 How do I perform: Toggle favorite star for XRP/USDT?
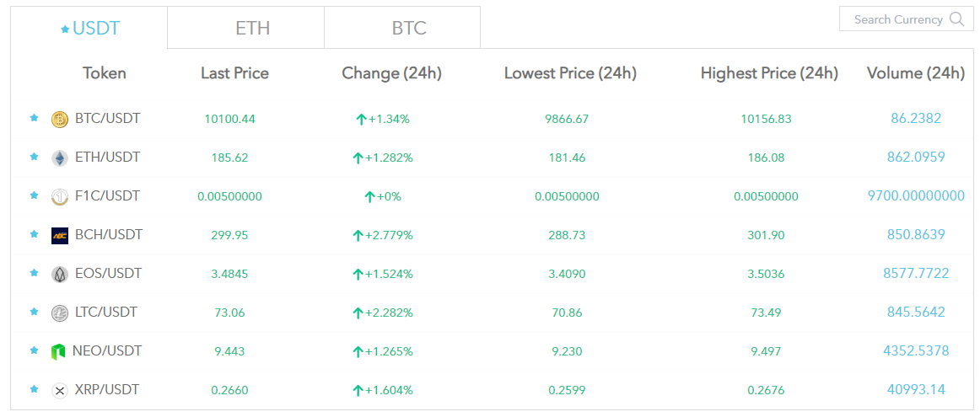coord(34,390)
